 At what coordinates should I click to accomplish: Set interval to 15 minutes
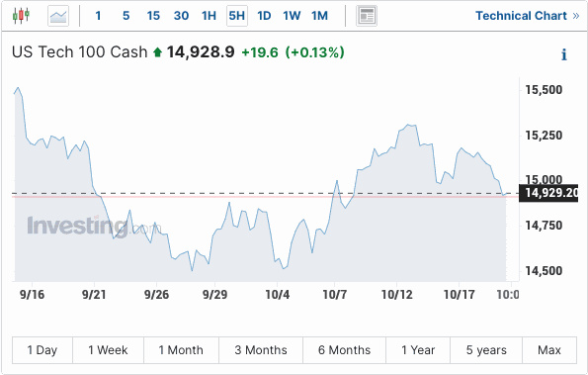click(x=153, y=16)
